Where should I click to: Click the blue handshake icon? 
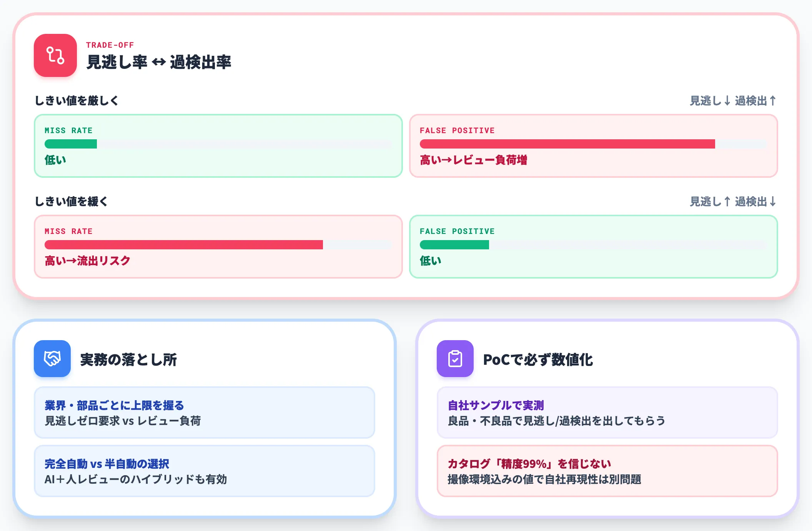point(52,359)
